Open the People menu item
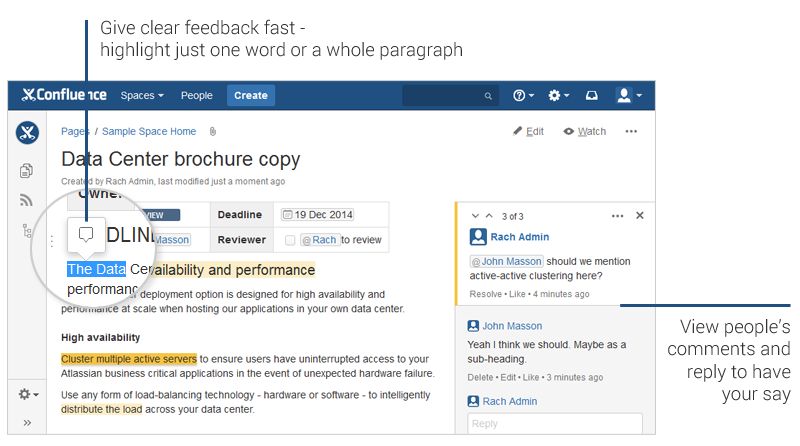The image size is (800, 446). [196, 95]
